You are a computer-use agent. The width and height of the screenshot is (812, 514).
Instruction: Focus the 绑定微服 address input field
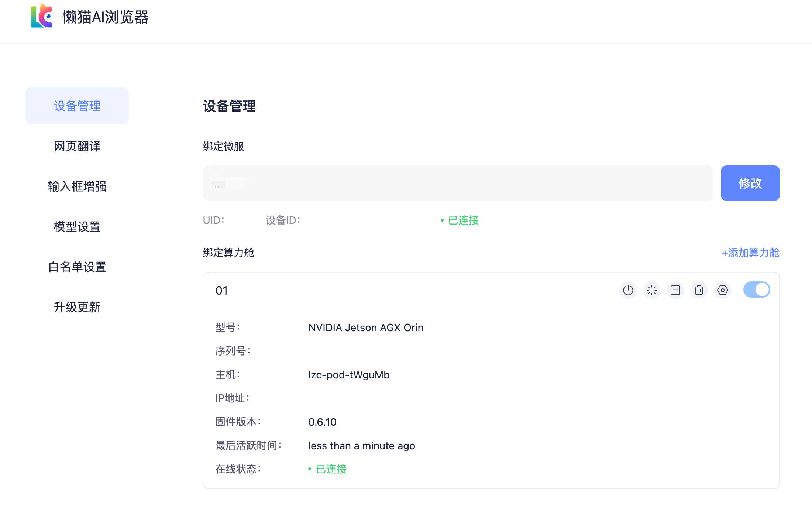[x=458, y=183]
